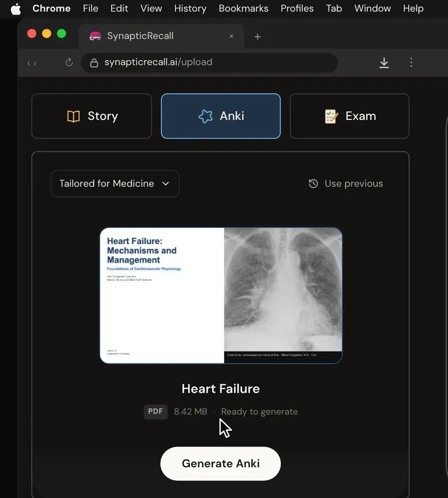Click the history clock icon
The width and height of the screenshot is (448, 498).
313,184
